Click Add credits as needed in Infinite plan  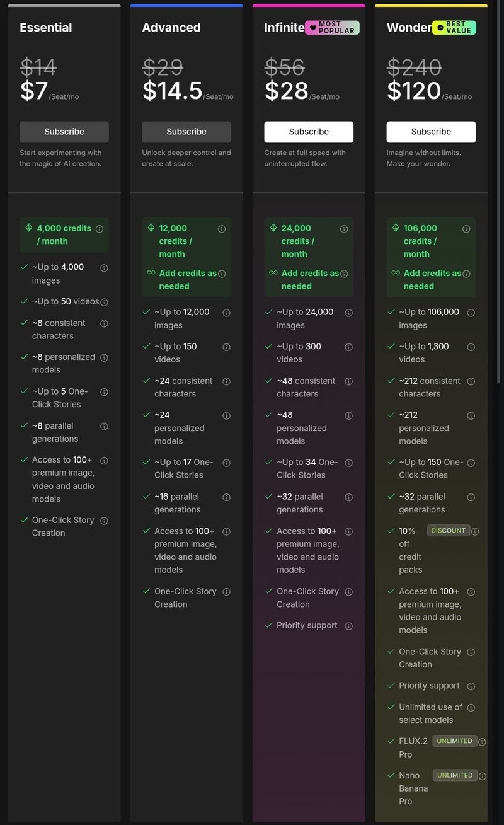click(310, 279)
